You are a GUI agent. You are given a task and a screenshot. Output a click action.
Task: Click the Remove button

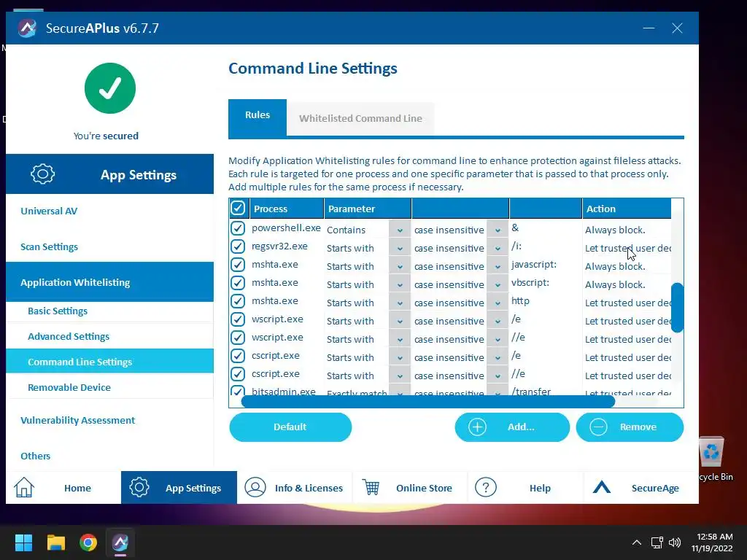(630, 427)
